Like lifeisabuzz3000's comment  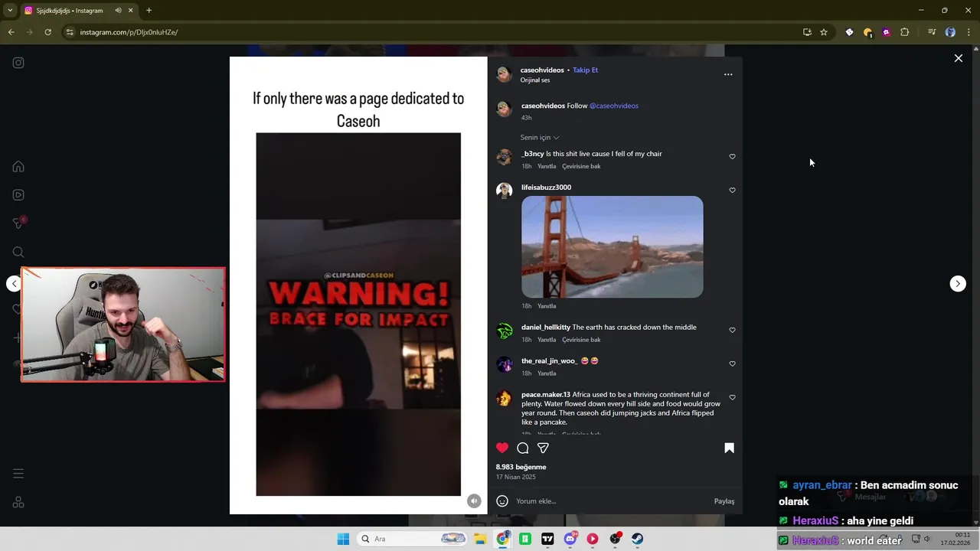click(x=732, y=191)
